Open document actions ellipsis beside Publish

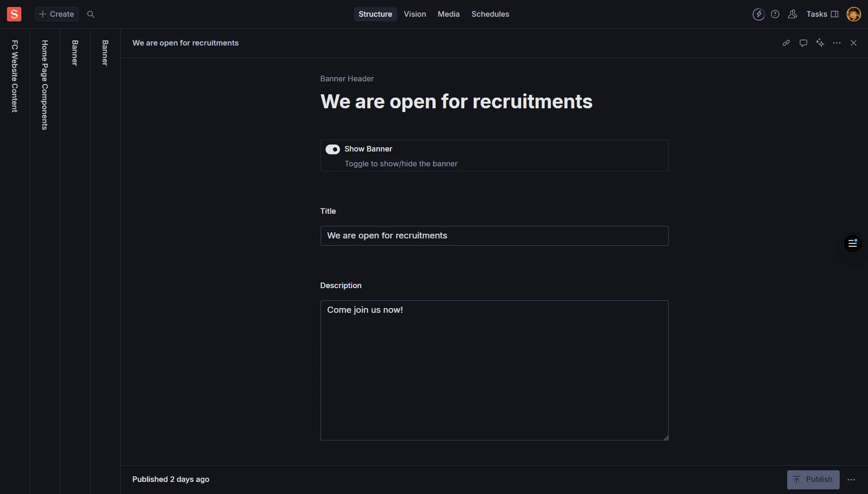point(851,480)
